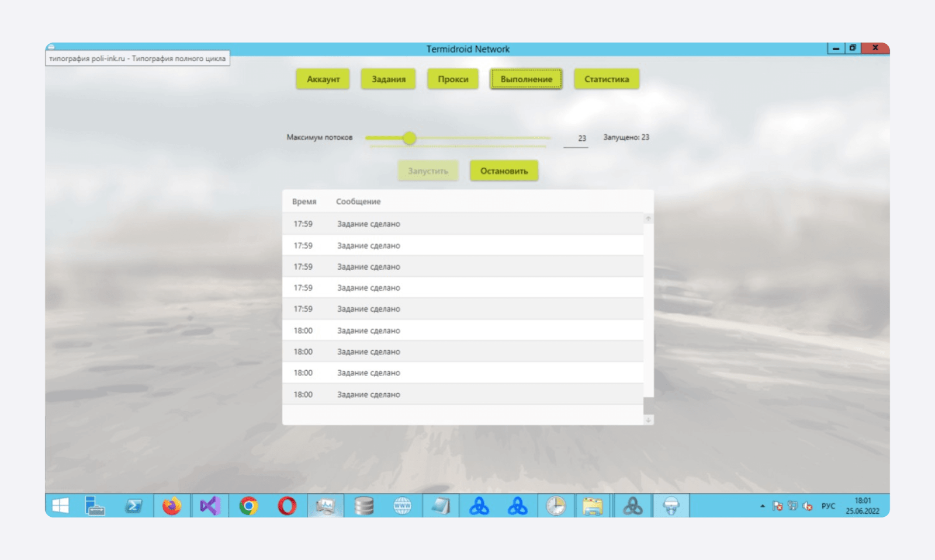Open the Opera browser icon
This screenshot has width=935, height=560.
pyautogui.click(x=287, y=506)
